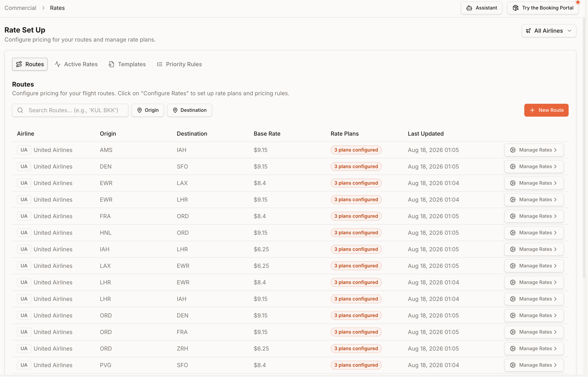Click origin FRA cell
The width and height of the screenshot is (588, 377).
[x=105, y=216]
